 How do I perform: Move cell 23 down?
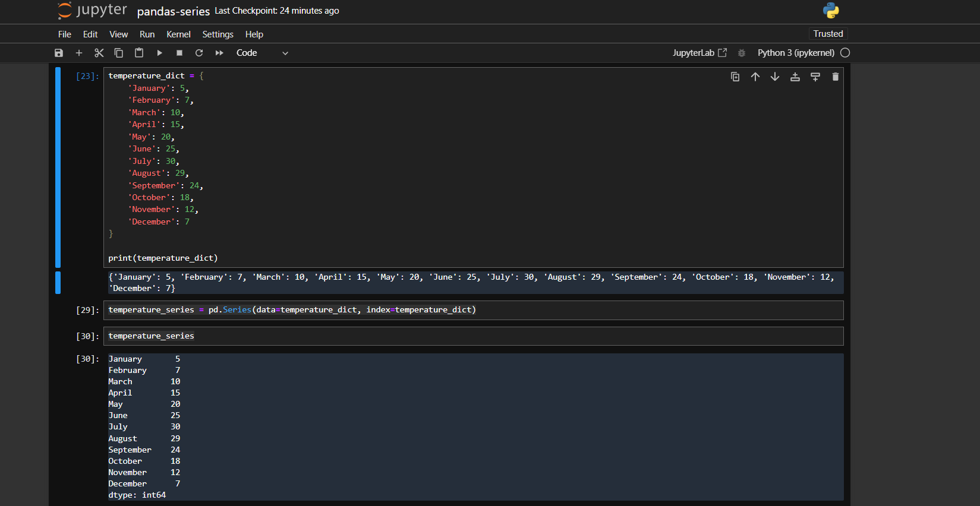tap(775, 77)
